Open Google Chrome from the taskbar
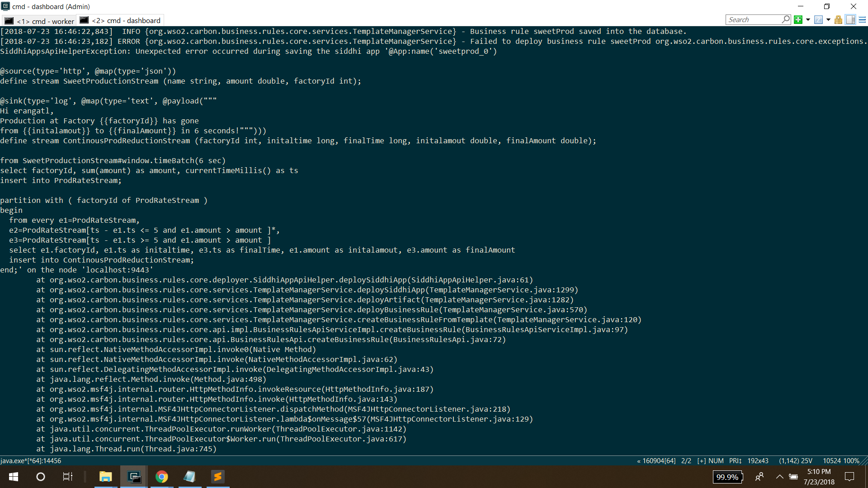 click(161, 477)
